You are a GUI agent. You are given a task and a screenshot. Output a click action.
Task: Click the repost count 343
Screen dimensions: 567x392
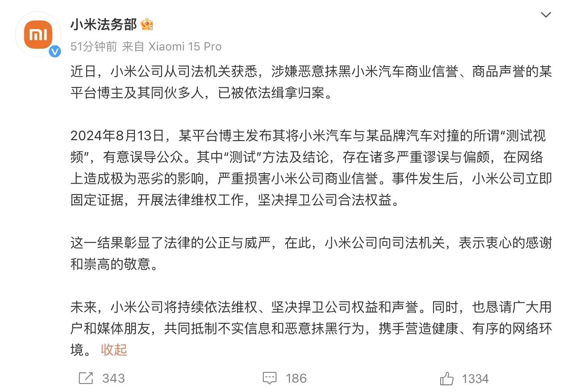click(x=113, y=378)
